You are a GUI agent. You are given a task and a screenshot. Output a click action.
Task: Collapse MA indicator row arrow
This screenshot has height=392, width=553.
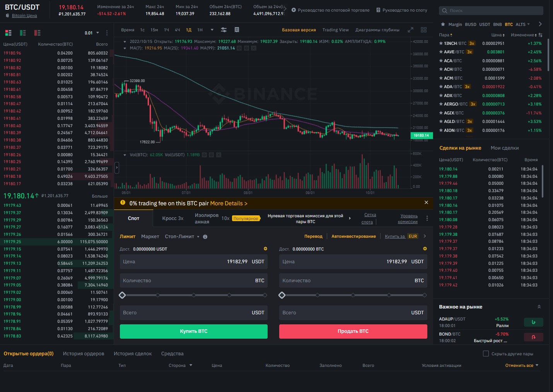125,48
